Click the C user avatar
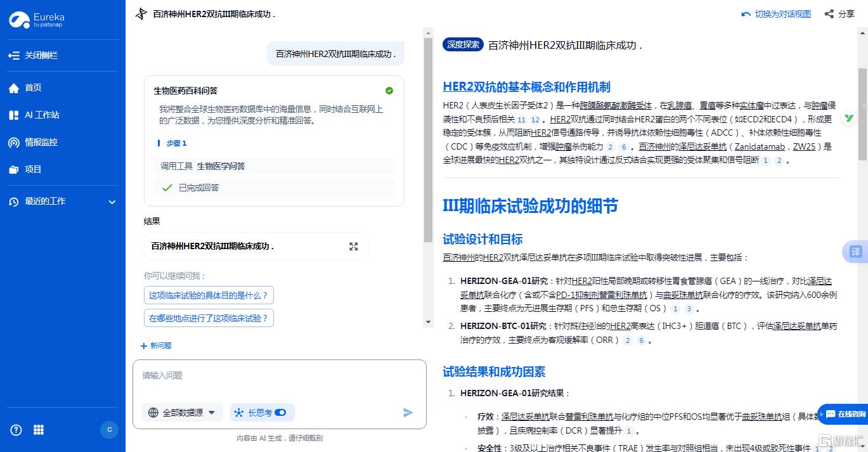 coord(109,430)
